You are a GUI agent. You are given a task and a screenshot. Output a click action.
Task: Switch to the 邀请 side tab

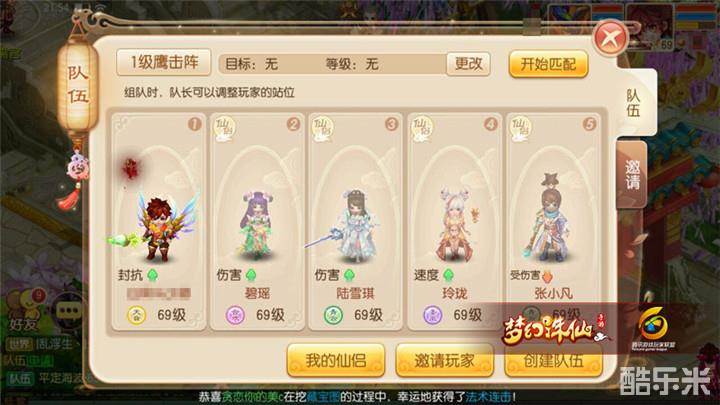pos(632,174)
